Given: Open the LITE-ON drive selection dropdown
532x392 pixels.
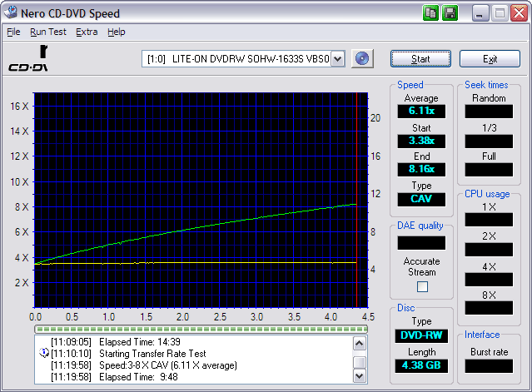Looking at the screenshot, I should point(337,59).
